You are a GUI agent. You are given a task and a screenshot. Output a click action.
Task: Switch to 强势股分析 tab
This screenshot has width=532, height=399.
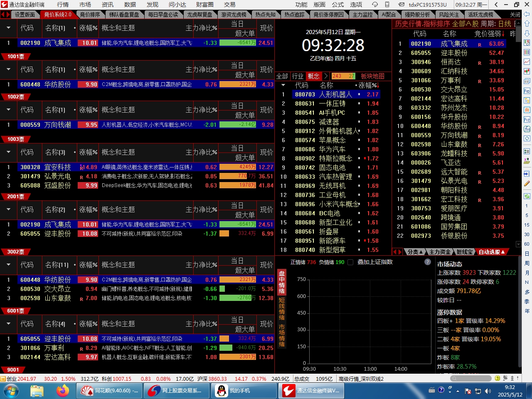tap(417, 15)
